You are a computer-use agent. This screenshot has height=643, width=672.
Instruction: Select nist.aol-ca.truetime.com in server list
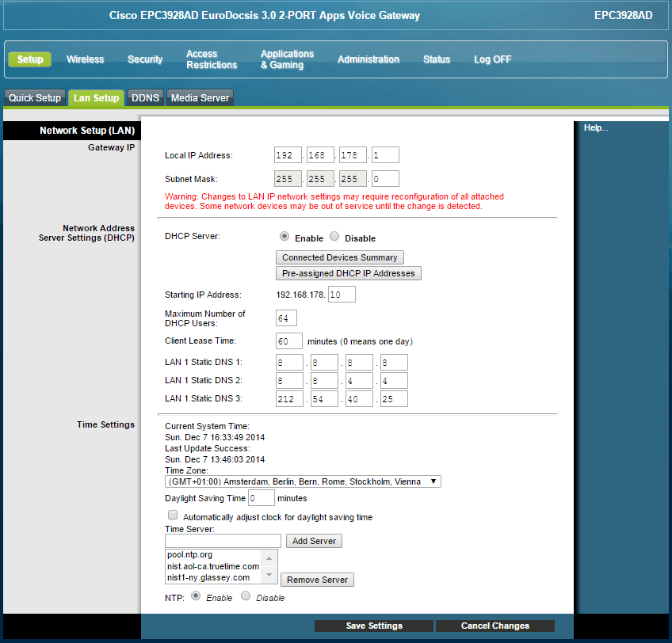pos(213,566)
